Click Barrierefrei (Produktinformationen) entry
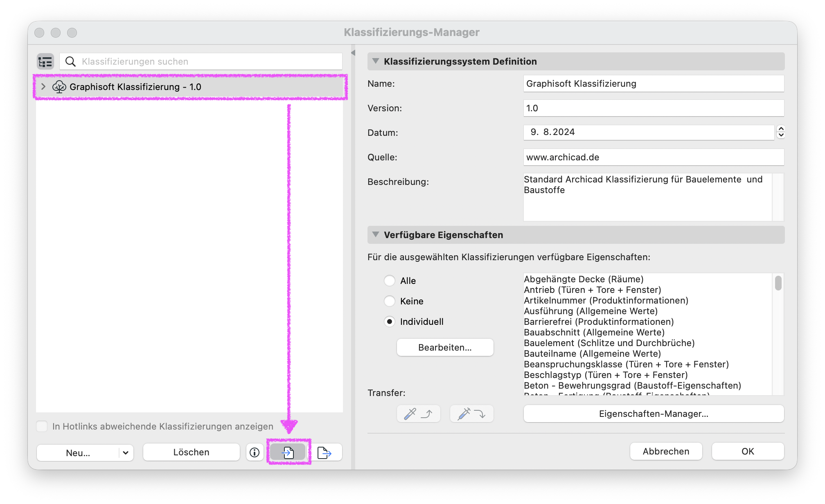 click(x=599, y=322)
